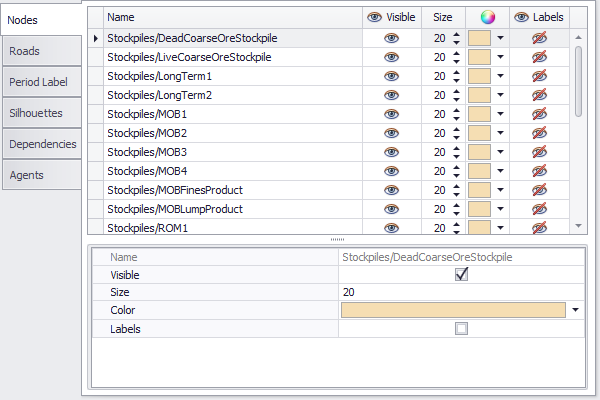Image resolution: width=600 pixels, height=400 pixels.
Task: Hide the Stockpiles/LongTerm2 node via eye icon
Action: (391, 95)
